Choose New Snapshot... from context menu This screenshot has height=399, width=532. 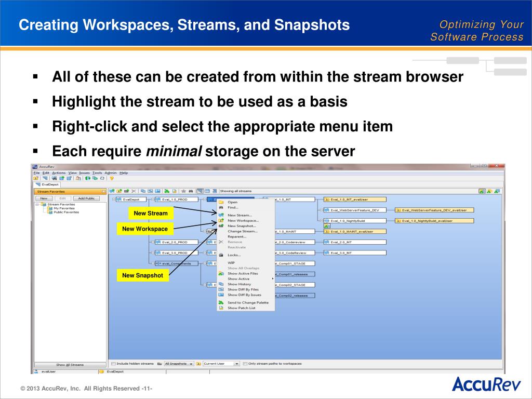click(242, 226)
